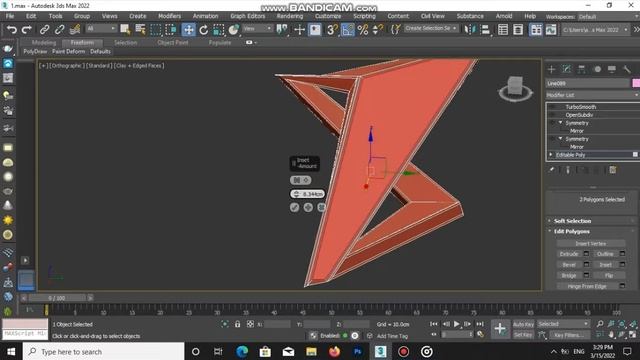Click the Unlink Selection icon
The image size is (640, 360).
point(59,29)
